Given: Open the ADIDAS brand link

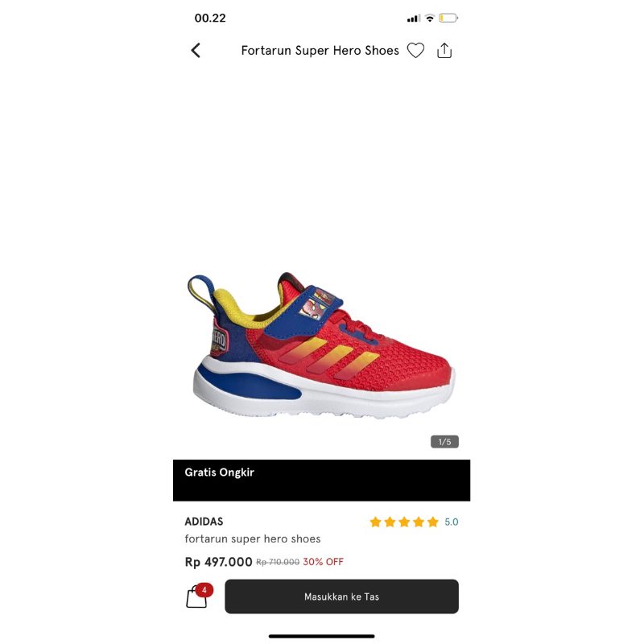Looking at the screenshot, I should 204,521.
